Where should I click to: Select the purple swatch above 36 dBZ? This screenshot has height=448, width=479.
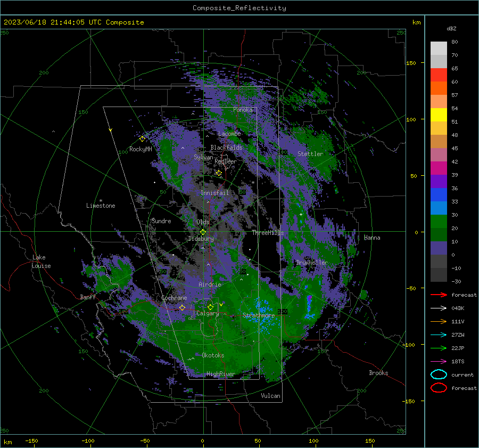[x=439, y=182]
